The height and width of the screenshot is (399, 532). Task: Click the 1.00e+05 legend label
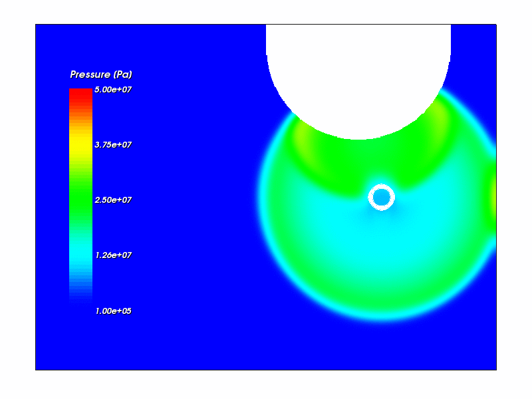(113, 311)
